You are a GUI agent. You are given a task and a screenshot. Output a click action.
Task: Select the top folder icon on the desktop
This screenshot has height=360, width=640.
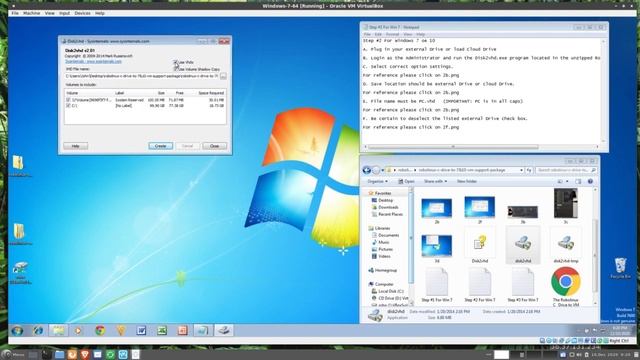coord(18,165)
